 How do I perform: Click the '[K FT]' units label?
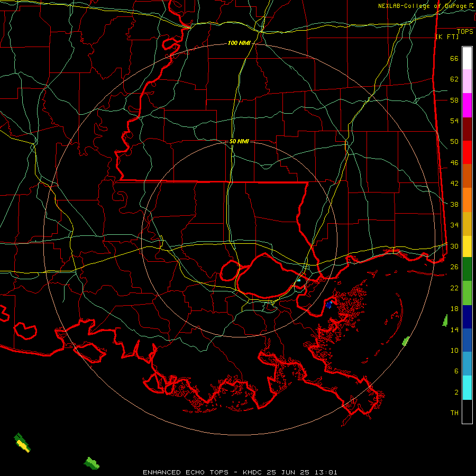(447, 36)
